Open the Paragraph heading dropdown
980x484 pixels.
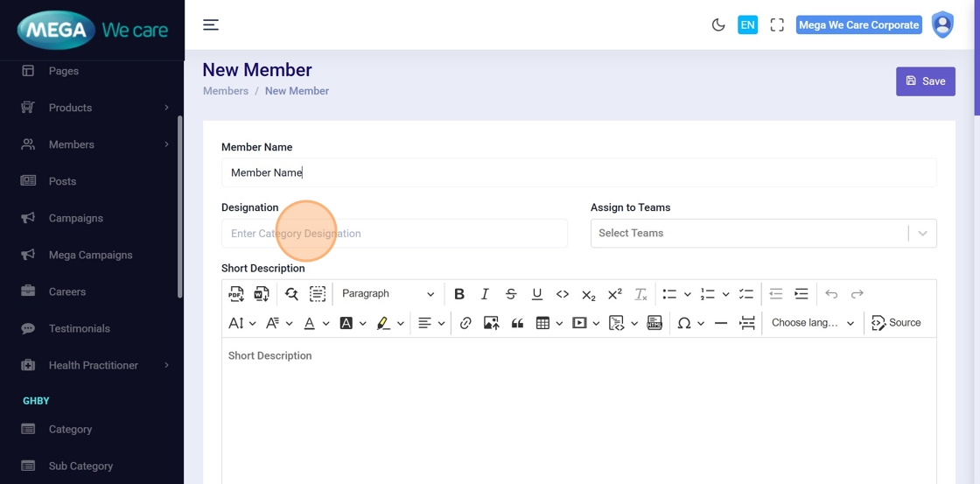point(388,294)
